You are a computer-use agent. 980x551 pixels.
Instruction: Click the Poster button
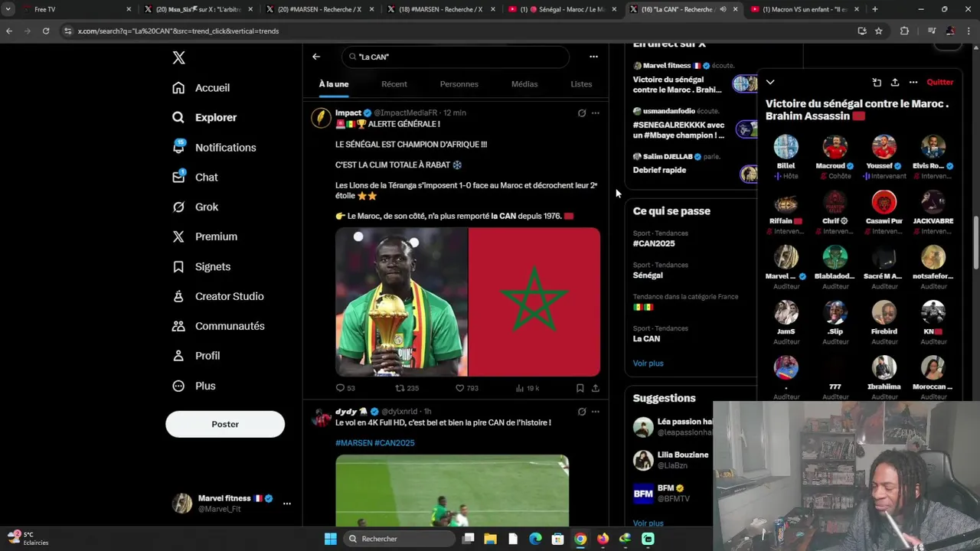click(x=225, y=424)
